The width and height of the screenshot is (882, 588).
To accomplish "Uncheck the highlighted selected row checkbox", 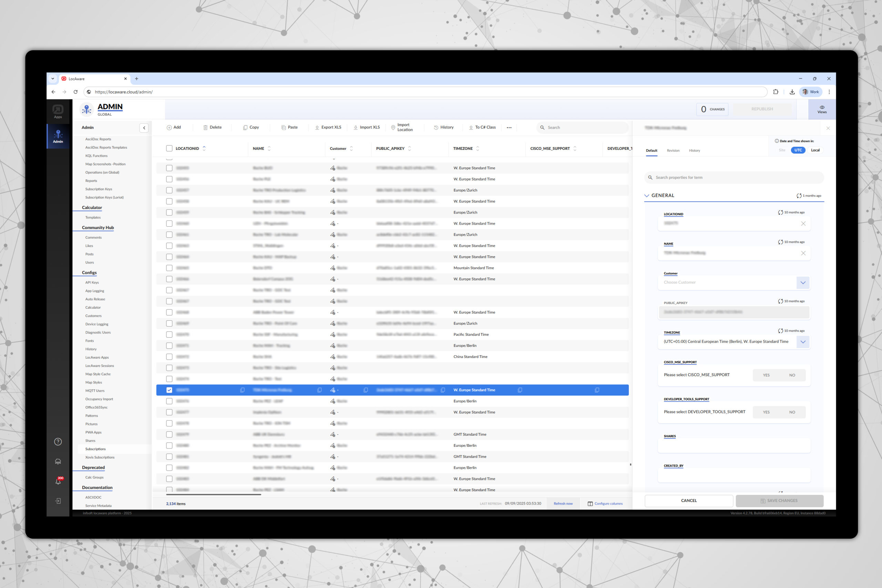I will tap(169, 390).
